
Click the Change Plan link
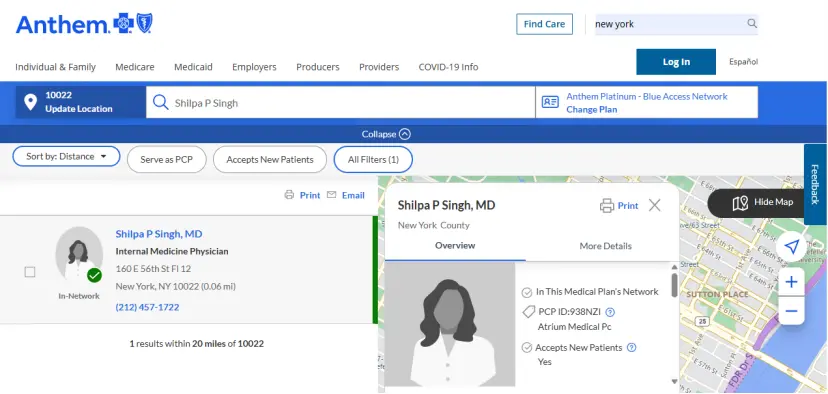(x=591, y=110)
